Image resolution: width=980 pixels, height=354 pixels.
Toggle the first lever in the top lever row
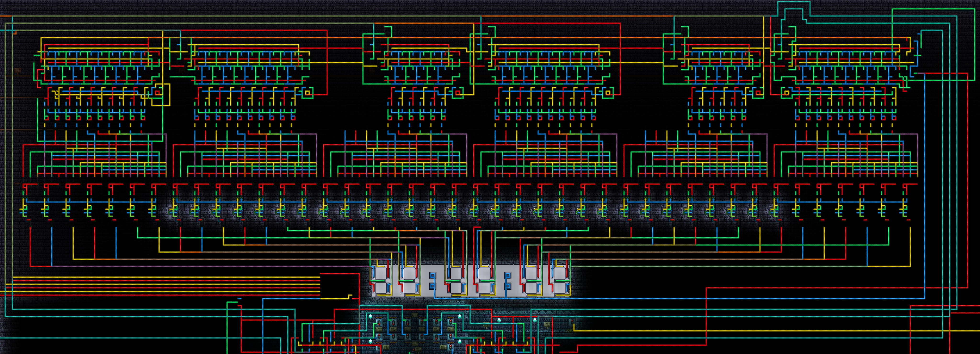(379, 322)
